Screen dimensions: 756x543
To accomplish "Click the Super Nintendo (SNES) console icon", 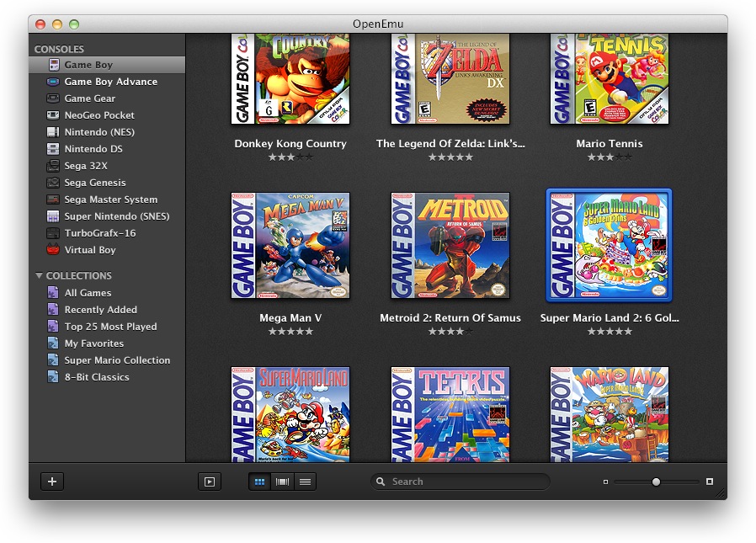I will tap(52, 216).
